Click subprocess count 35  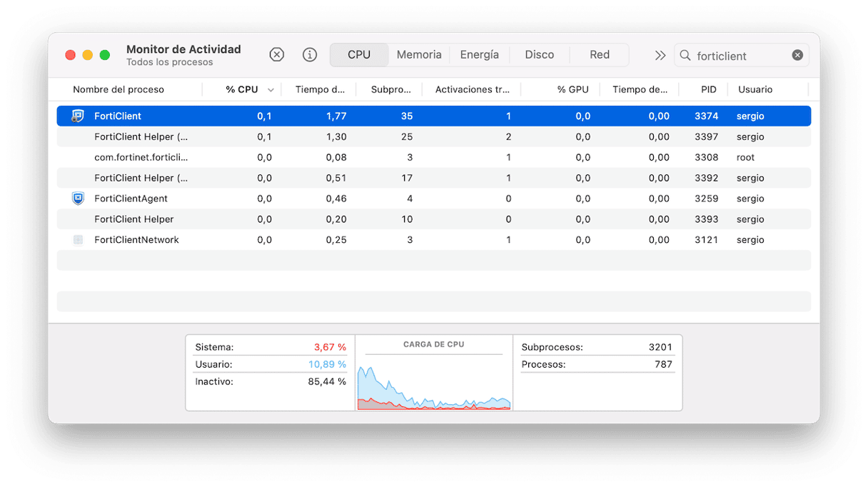407,116
